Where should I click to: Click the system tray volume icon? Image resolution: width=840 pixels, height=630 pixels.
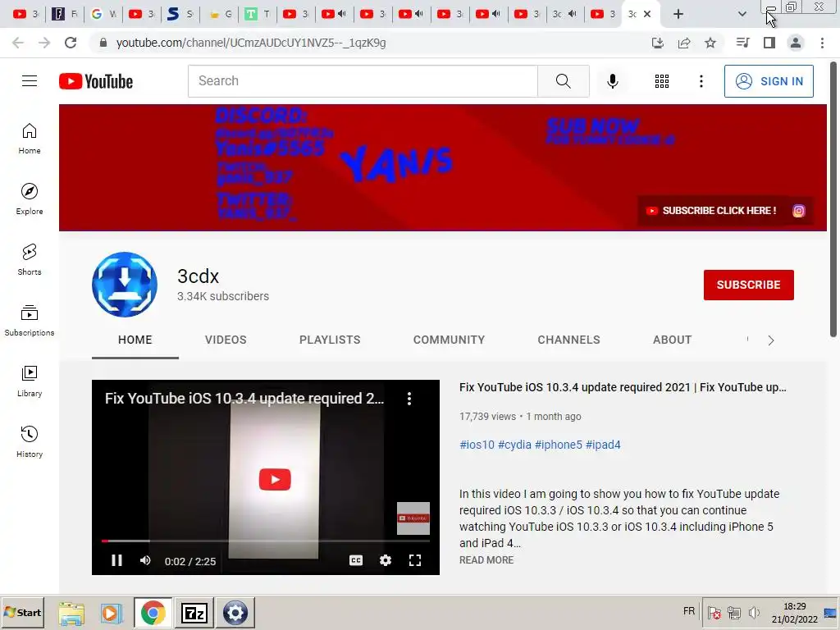click(755, 612)
